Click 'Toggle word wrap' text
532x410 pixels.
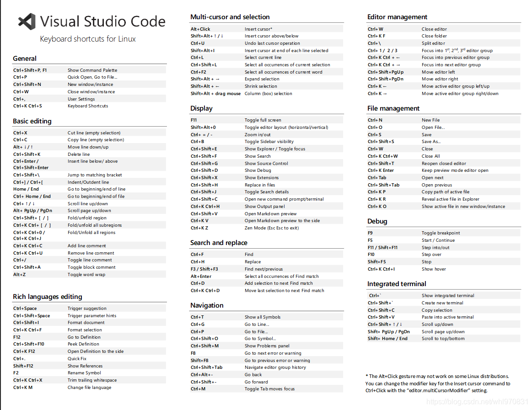point(86,275)
